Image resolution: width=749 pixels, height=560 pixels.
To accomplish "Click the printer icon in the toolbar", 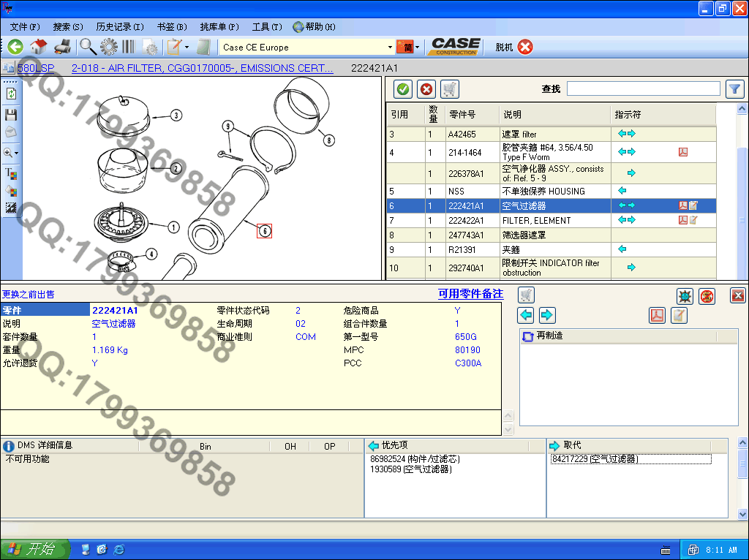I will click(x=62, y=47).
